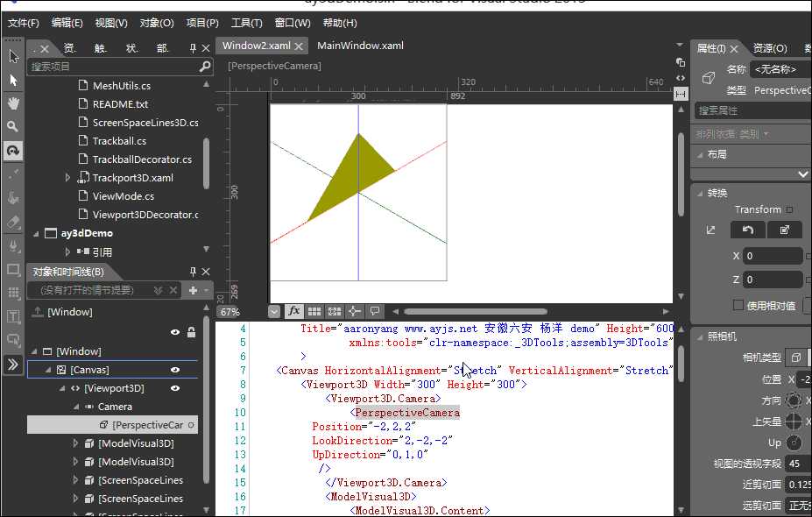
Task: Expand the Trackport3D.xaml node
Action: (x=67, y=178)
